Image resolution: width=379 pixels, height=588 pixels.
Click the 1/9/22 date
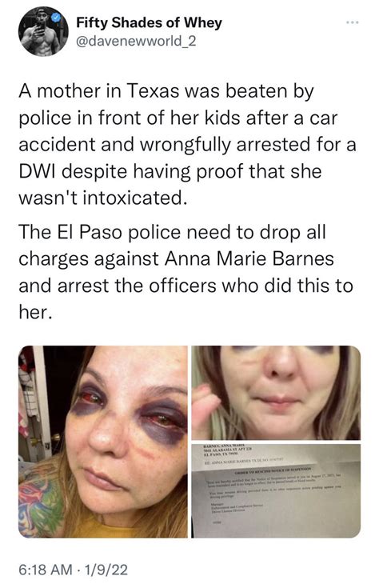(106, 570)
